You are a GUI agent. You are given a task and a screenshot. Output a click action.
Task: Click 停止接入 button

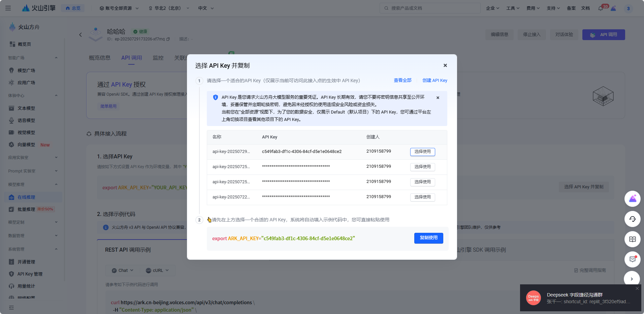click(532, 34)
